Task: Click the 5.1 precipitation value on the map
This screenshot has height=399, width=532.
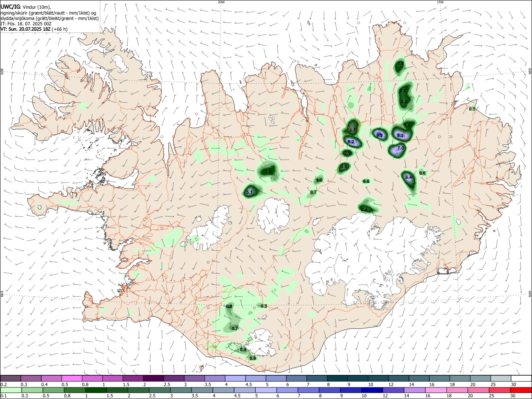Action: pos(249,192)
